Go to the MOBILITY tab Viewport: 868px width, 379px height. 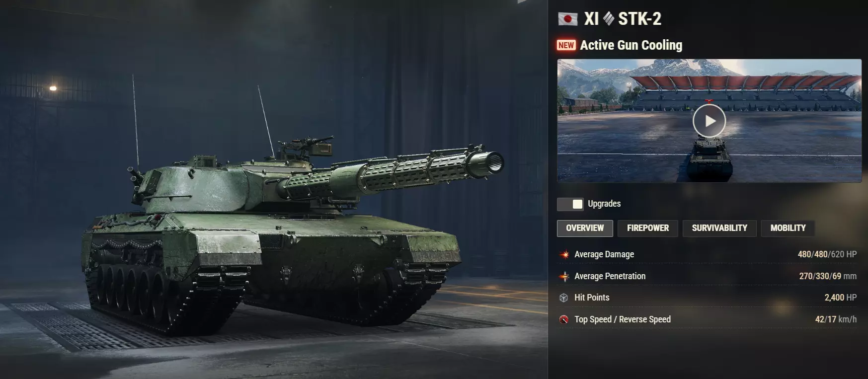(x=788, y=228)
